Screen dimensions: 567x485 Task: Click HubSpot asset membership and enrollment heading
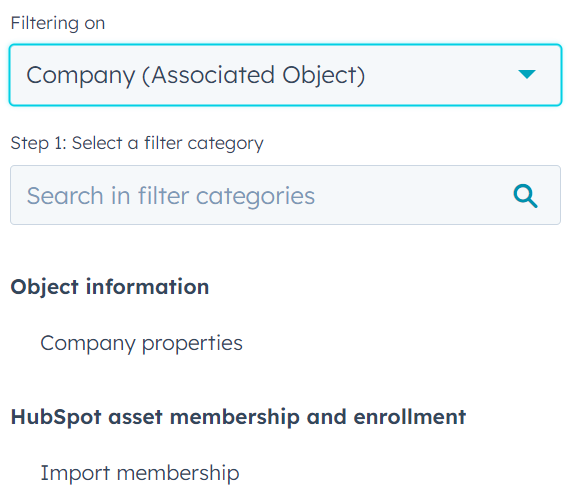click(x=238, y=417)
